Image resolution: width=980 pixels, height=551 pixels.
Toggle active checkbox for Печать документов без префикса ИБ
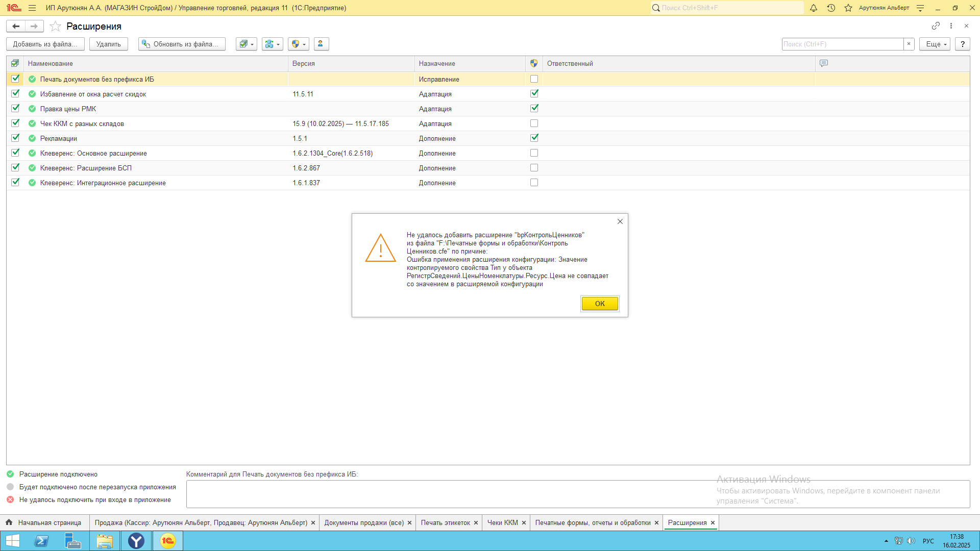[15, 79]
